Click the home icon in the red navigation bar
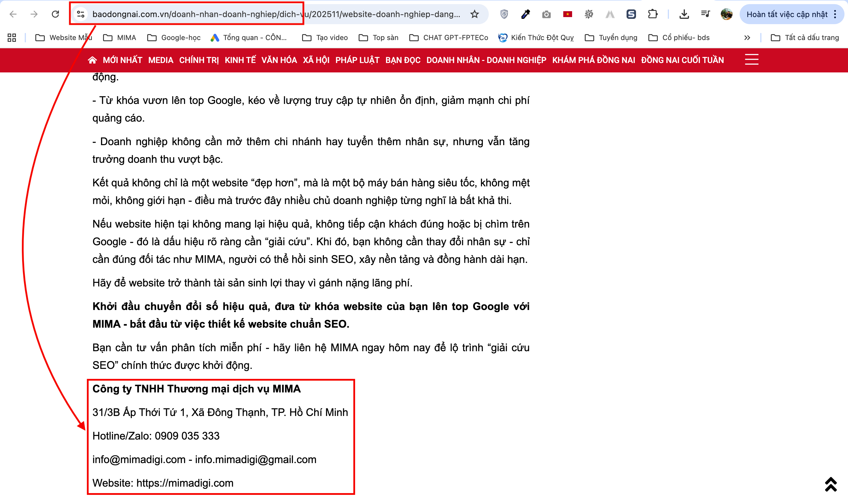 [92, 60]
